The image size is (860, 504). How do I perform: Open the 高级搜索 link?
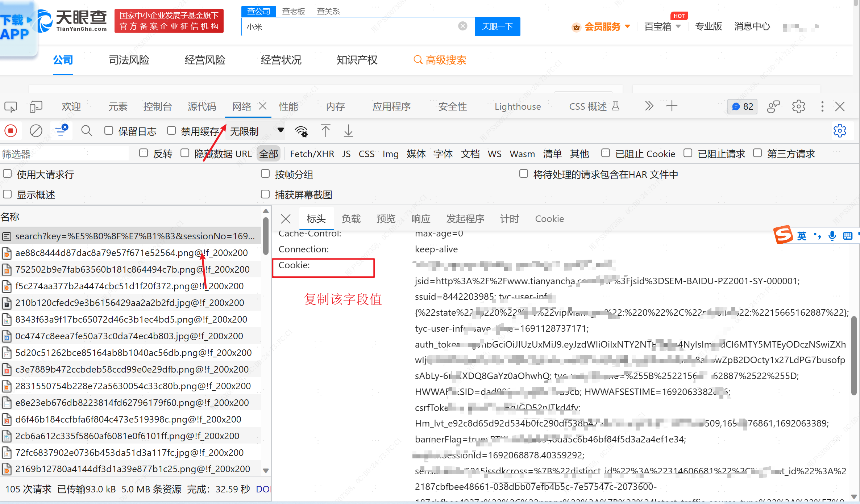coord(440,60)
